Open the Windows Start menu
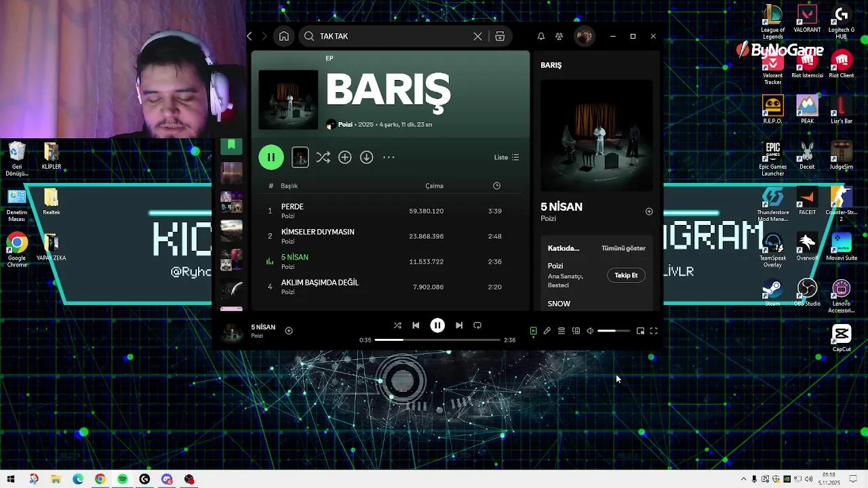868x488 pixels. 11,479
